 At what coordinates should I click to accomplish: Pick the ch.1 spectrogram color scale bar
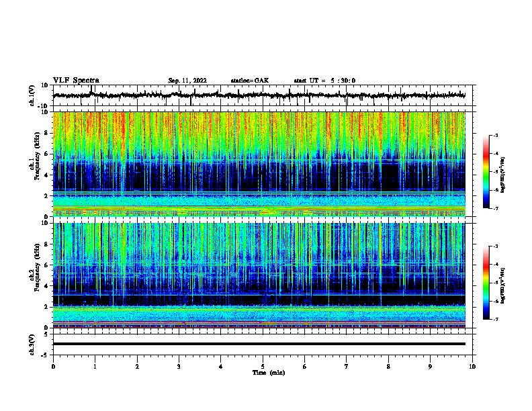(486, 172)
